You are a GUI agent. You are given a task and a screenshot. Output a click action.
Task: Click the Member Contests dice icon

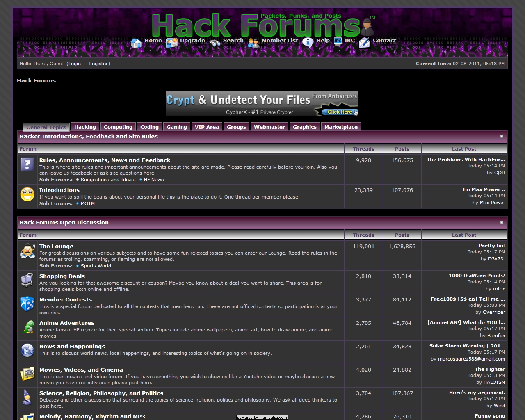click(x=27, y=304)
